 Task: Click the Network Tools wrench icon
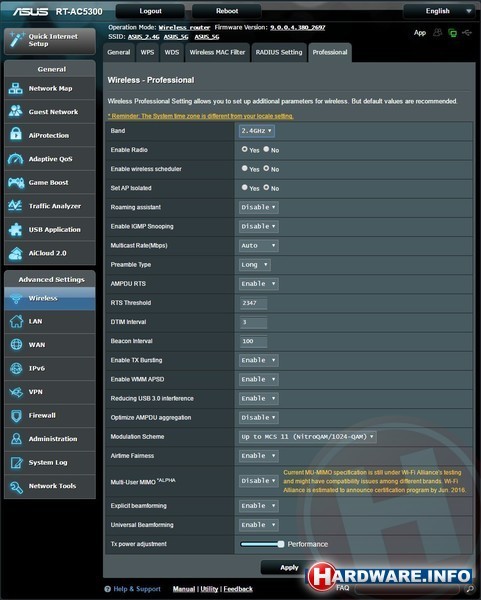(16, 486)
